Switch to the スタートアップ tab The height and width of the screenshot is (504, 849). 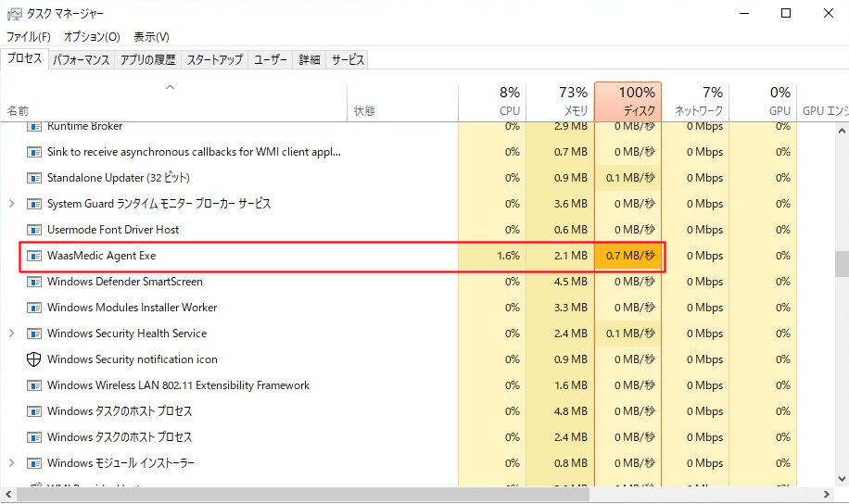pos(215,60)
